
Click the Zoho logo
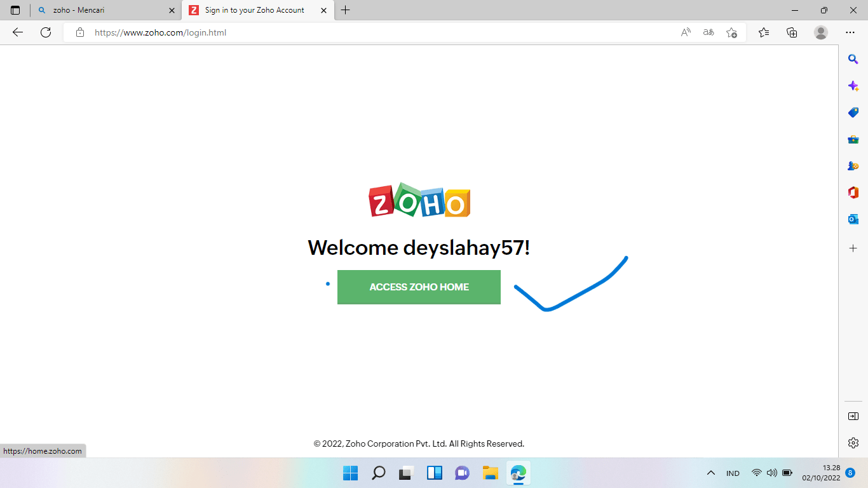(419, 200)
